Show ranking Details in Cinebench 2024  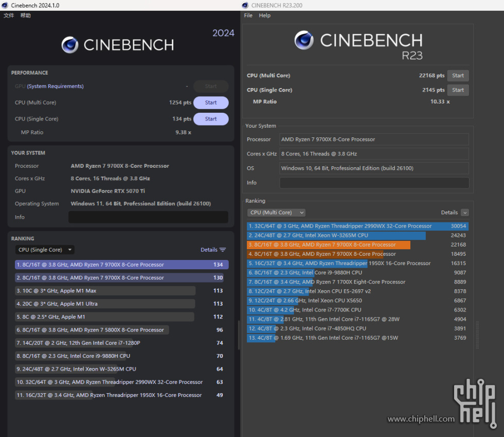click(x=213, y=250)
